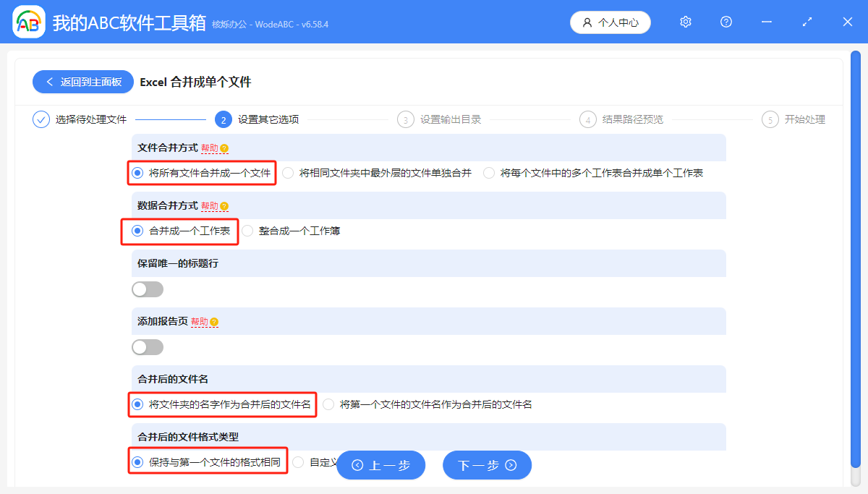Click the 下一步 button

tap(487, 465)
